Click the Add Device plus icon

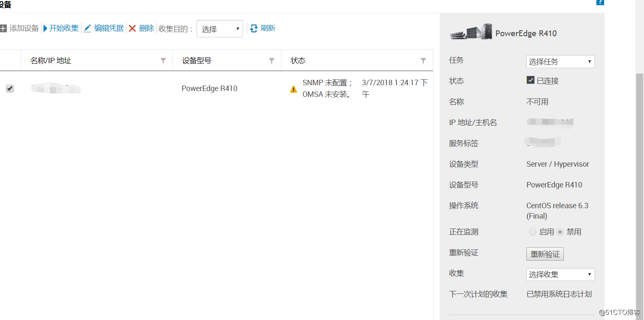pos(3,28)
